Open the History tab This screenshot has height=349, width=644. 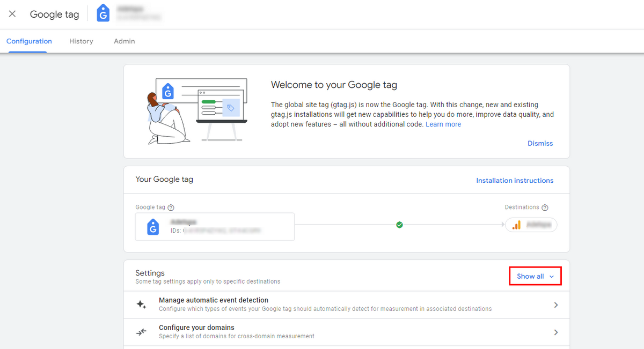click(81, 41)
